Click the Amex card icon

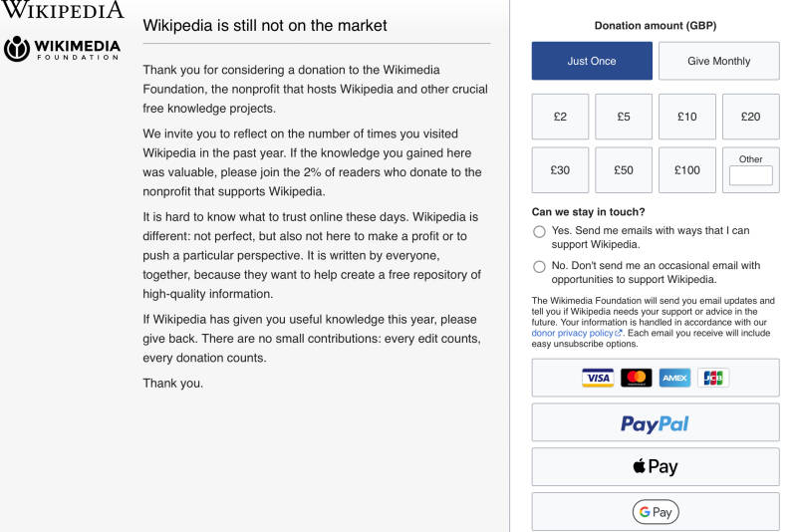[x=674, y=378]
